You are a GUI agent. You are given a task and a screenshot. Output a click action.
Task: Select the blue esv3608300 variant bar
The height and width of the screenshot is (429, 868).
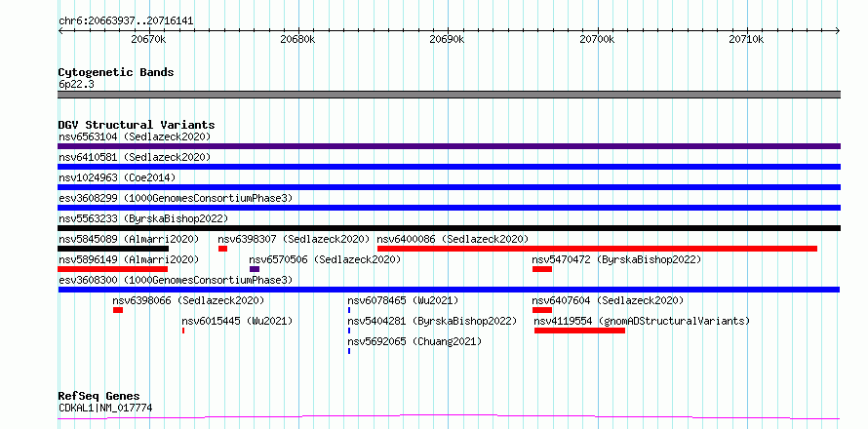tap(449, 290)
